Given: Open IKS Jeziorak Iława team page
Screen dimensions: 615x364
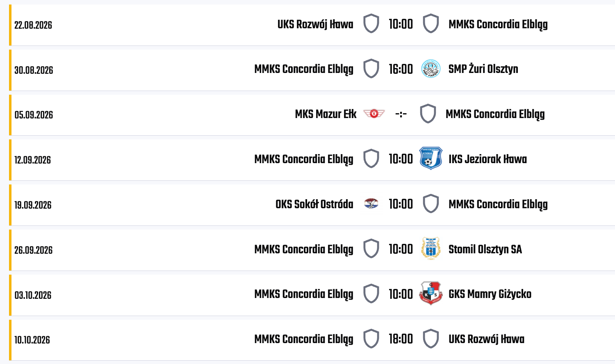Looking at the screenshot, I should (x=487, y=159).
